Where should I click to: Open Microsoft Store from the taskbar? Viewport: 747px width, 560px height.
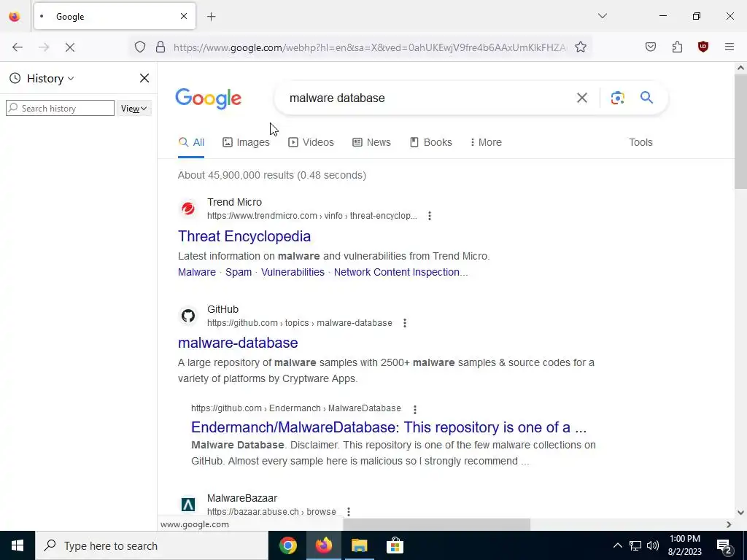pos(395,545)
